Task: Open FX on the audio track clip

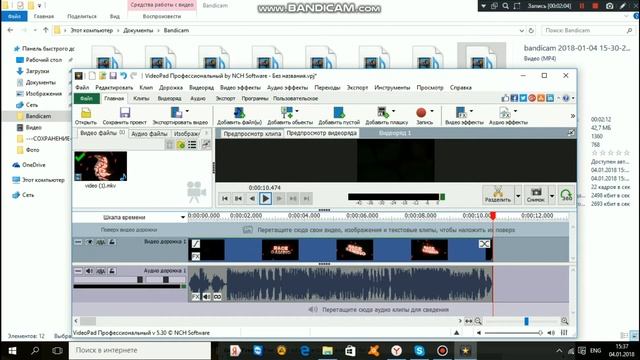Action: point(196,297)
